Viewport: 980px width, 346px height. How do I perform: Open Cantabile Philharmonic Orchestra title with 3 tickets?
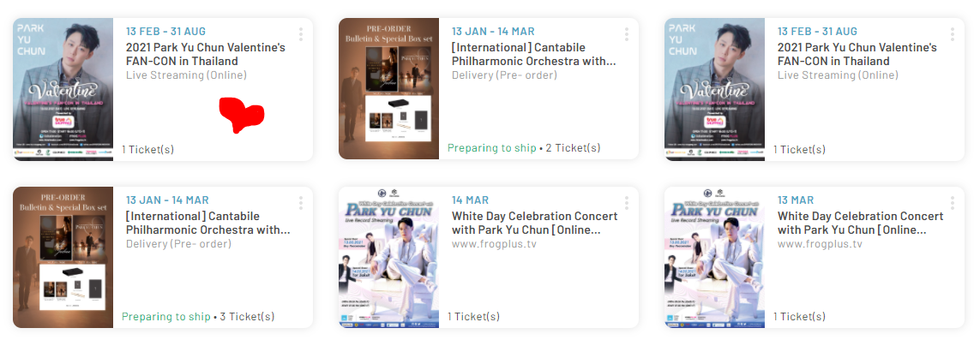coord(207,223)
